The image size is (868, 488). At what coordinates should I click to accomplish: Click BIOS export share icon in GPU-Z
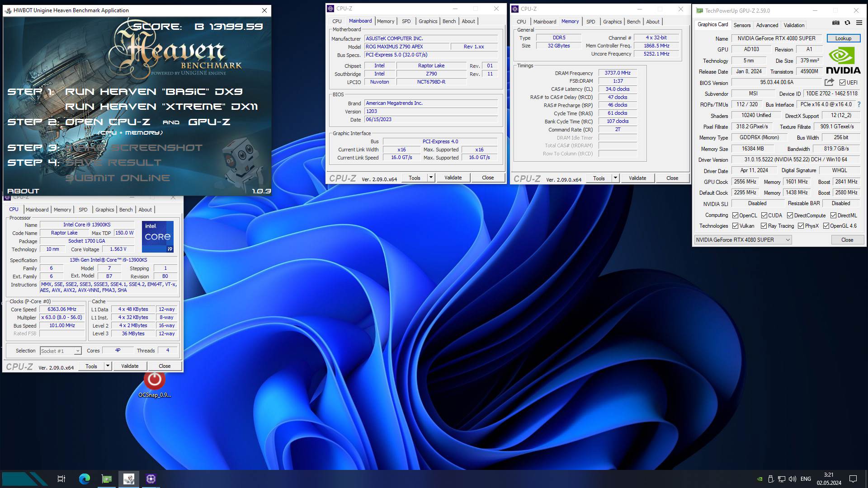click(829, 82)
